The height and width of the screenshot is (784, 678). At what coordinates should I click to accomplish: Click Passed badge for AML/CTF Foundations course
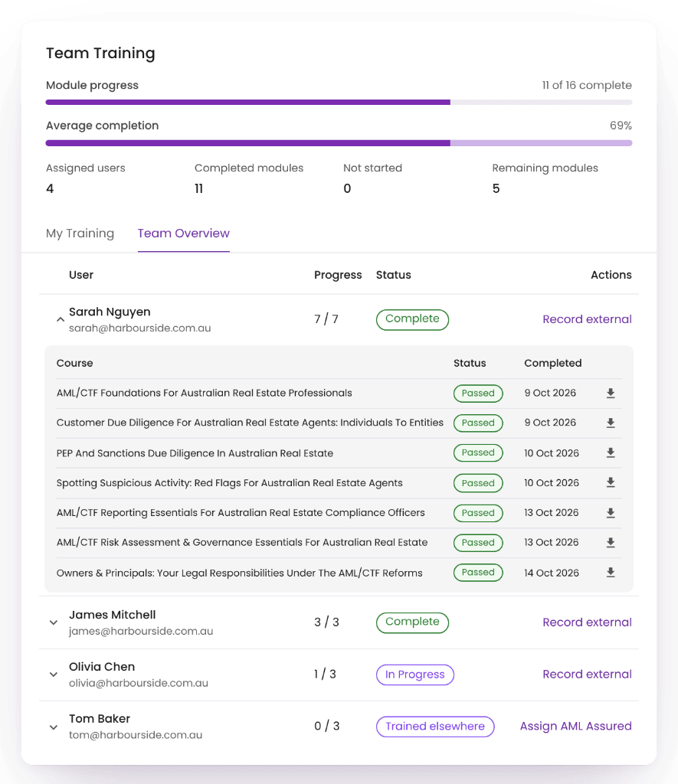tap(478, 393)
